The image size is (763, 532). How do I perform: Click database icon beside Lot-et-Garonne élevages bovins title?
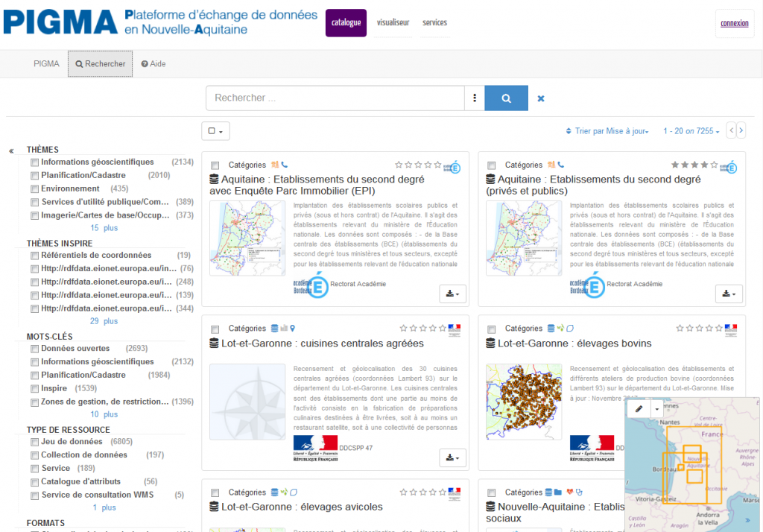click(x=490, y=343)
